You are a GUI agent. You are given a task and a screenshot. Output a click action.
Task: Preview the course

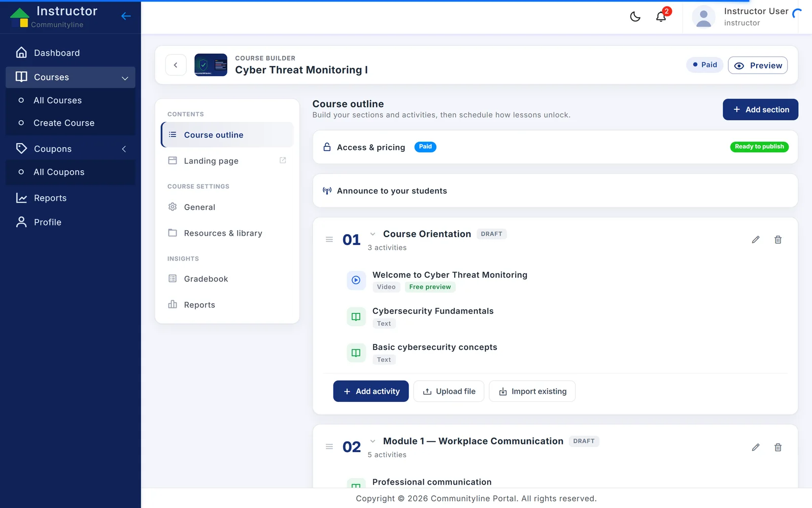(x=758, y=66)
